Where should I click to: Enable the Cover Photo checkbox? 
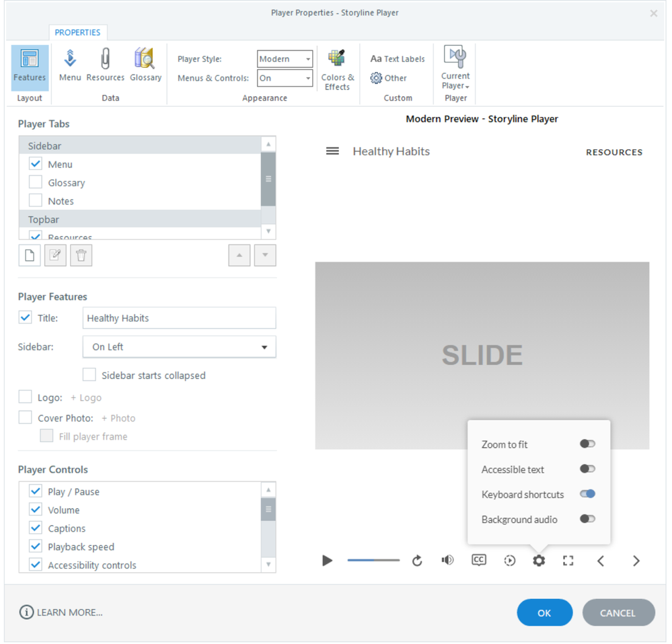(26, 417)
